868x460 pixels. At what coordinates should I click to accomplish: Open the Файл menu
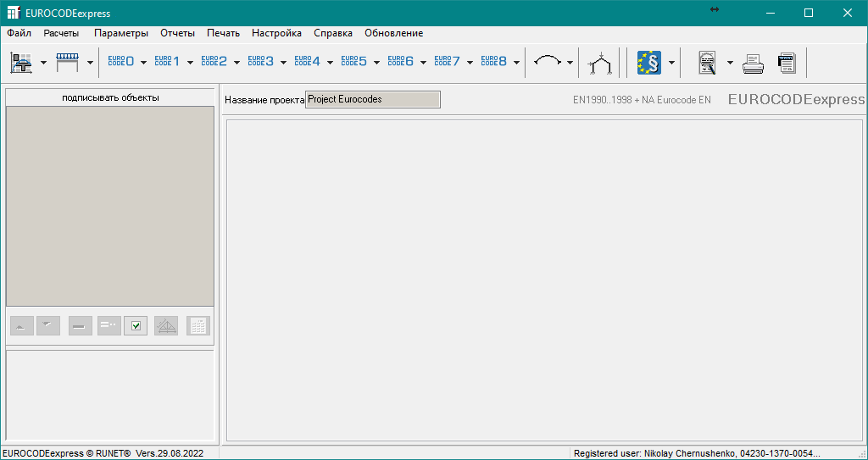19,33
